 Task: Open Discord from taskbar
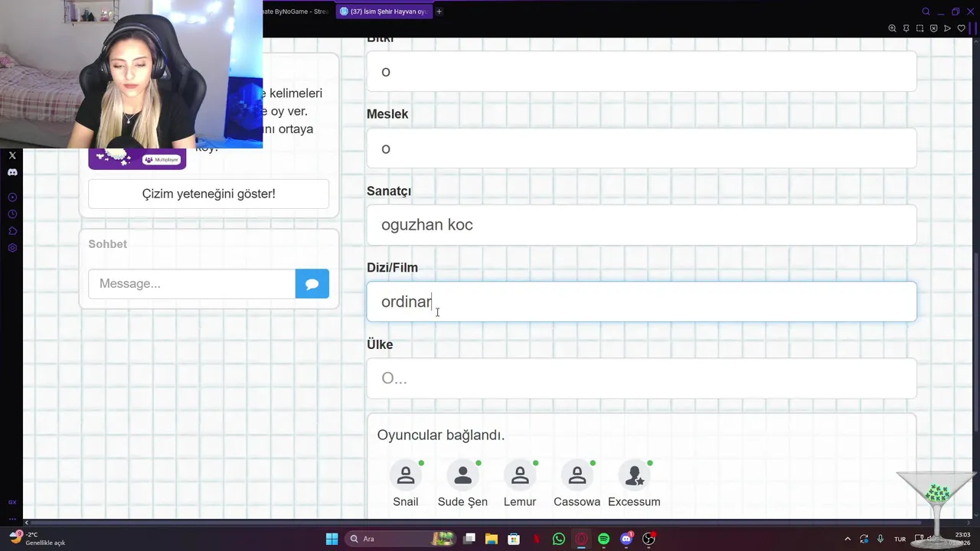626,539
